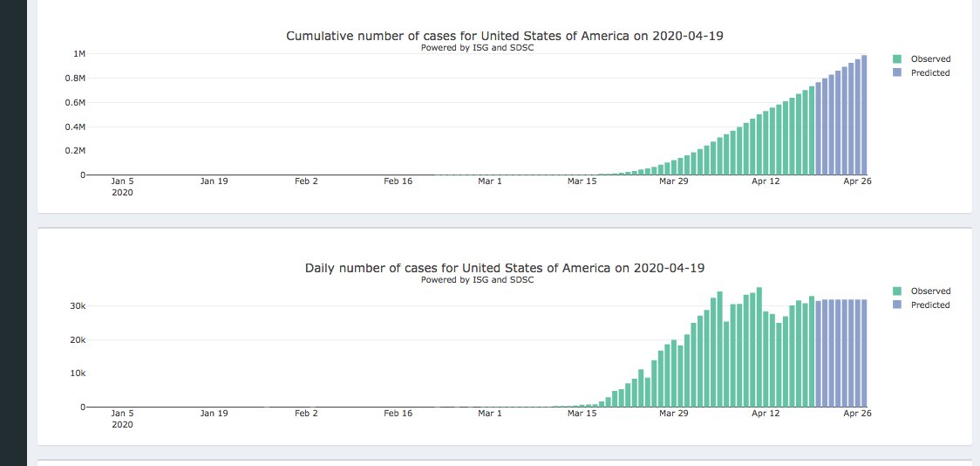Click green Observed swatch in daily chart legend
This screenshot has width=980, height=466.
(x=897, y=291)
